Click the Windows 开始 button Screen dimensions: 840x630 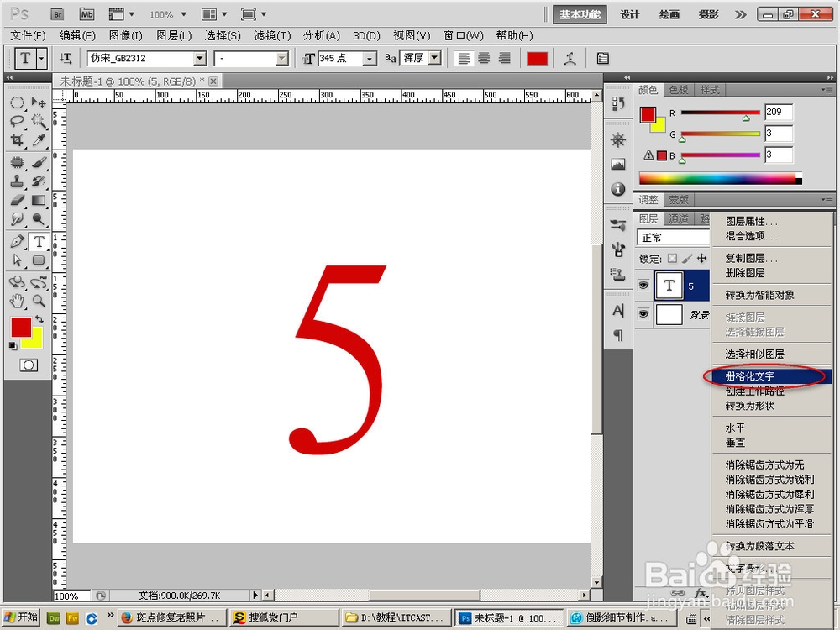[x=20, y=617]
